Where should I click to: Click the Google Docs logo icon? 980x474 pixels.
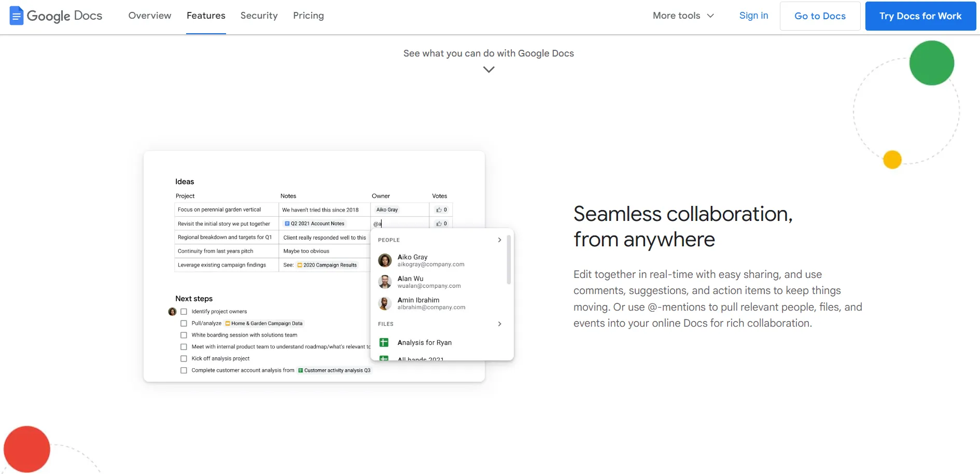[x=17, y=16]
